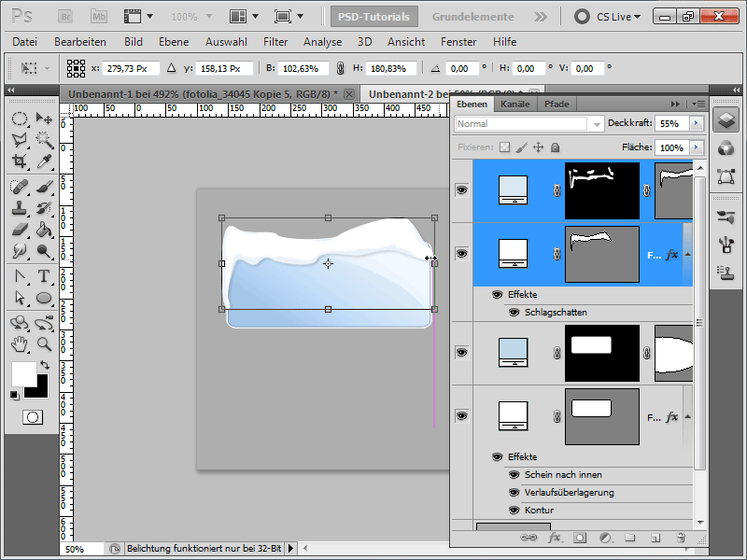
Task: Hide the bottom white rectangle layer
Action: tap(461, 416)
